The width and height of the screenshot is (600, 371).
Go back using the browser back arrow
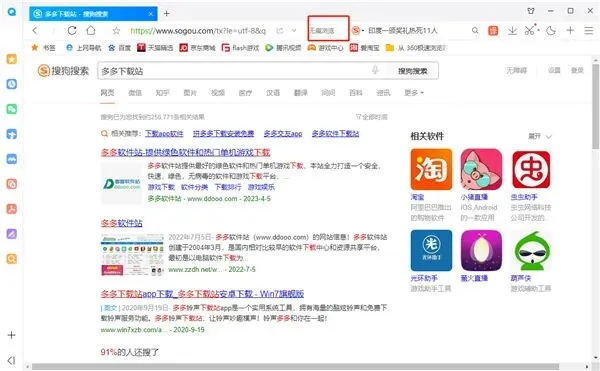tap(35, 30)
